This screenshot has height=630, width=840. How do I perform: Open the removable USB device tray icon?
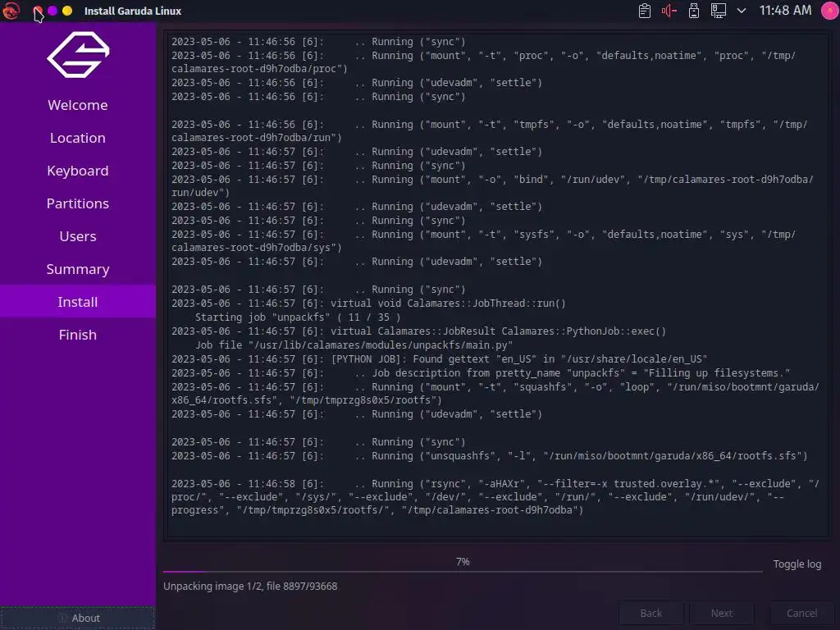tap(694, 11)
